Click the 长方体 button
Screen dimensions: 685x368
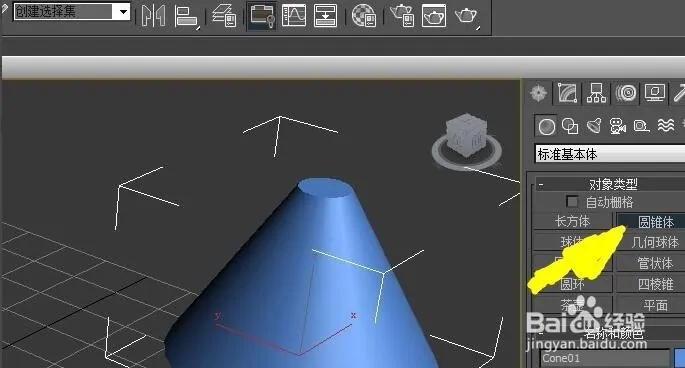pos(573,221)
